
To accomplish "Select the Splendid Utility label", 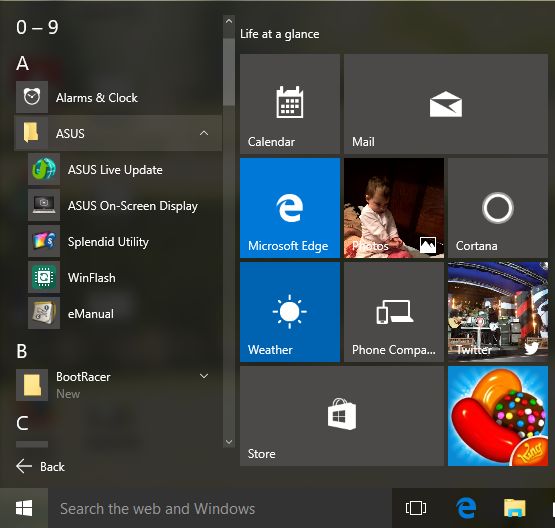I will [x=108, y=242].
